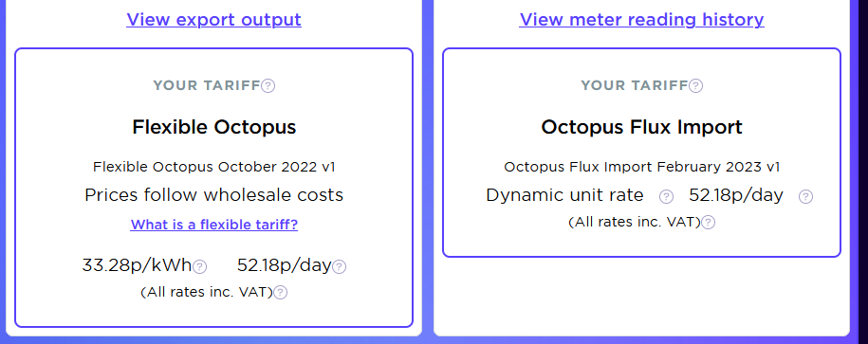Click the 52.18p/day charge in Flux Import card
Image resolution: width=868 pixels, height=344 pixels.
pyautogui.click(x=736, y=195)
